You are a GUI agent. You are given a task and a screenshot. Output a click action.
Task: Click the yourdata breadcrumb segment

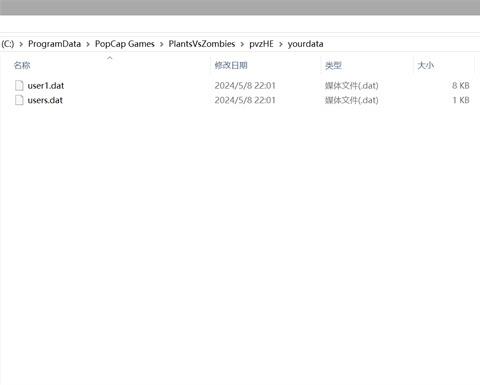point(305,44)
